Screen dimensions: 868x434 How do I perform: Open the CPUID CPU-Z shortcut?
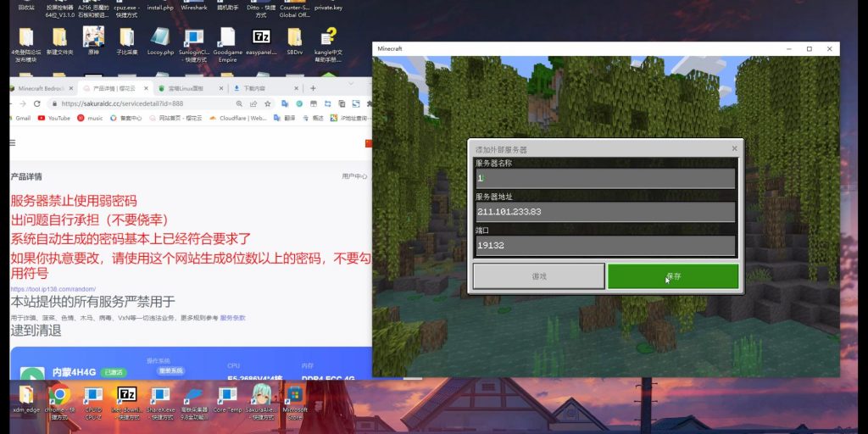93,402
